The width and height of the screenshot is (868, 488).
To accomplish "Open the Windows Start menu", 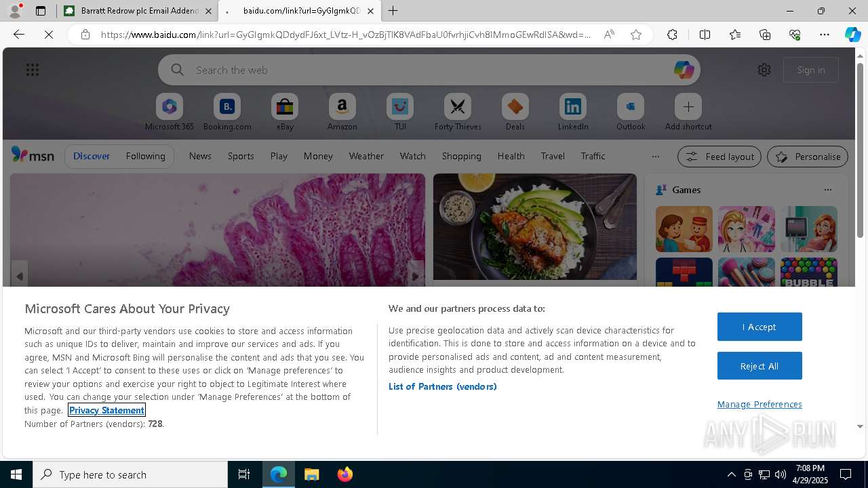I will pyautogui.click(x=16, y=474).
